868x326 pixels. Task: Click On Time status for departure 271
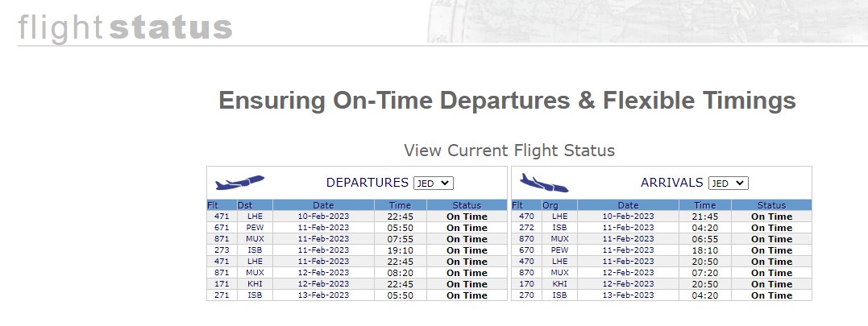point(467,295)
